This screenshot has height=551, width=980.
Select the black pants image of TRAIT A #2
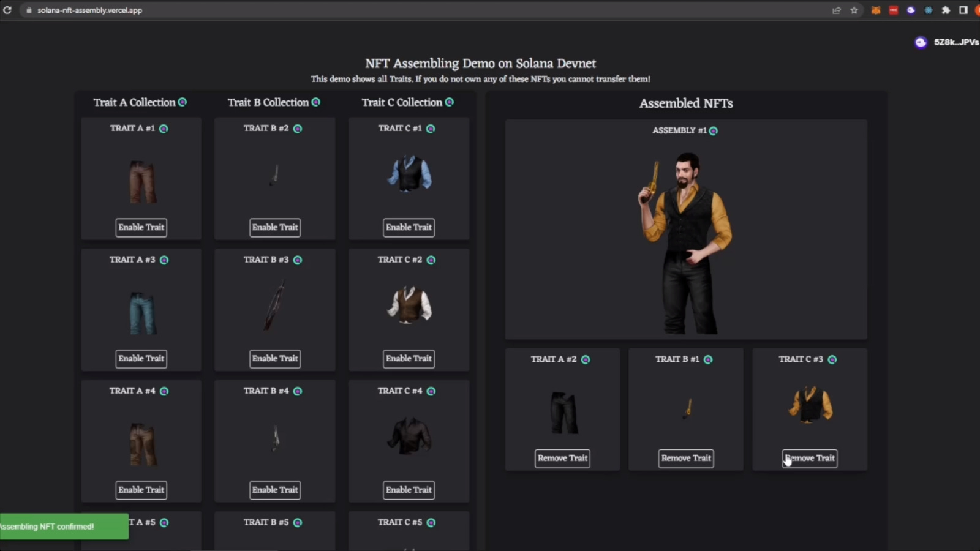564,413
